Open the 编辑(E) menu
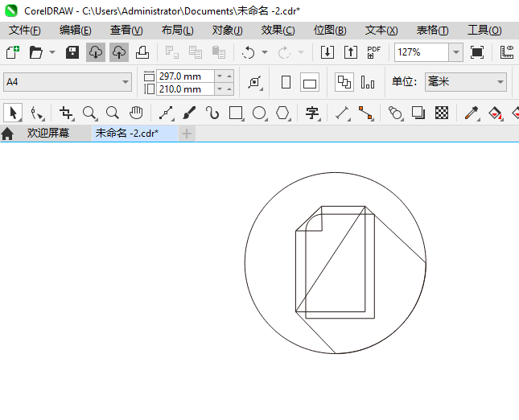 pos(75,31)
